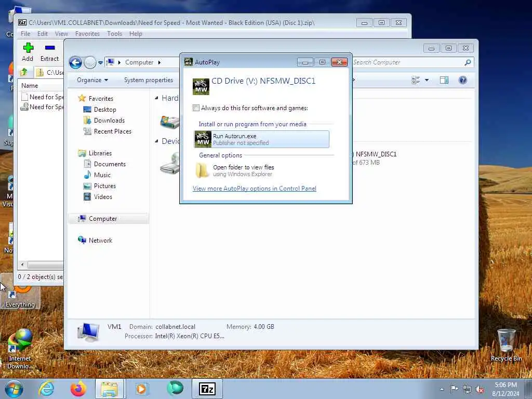This screenshot has height=399, width=532.
Task: Click the NFSMW_DISC1 drive label
Action: coord(376,154)
